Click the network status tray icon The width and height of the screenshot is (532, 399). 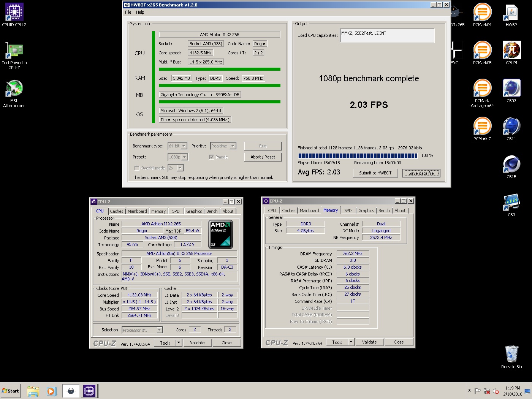(x=487, y=391)
